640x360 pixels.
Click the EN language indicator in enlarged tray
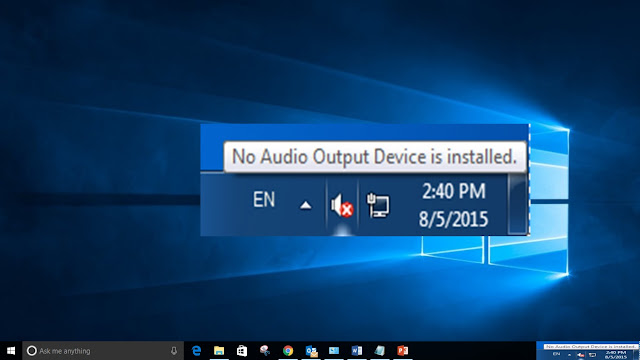point(264,200)
